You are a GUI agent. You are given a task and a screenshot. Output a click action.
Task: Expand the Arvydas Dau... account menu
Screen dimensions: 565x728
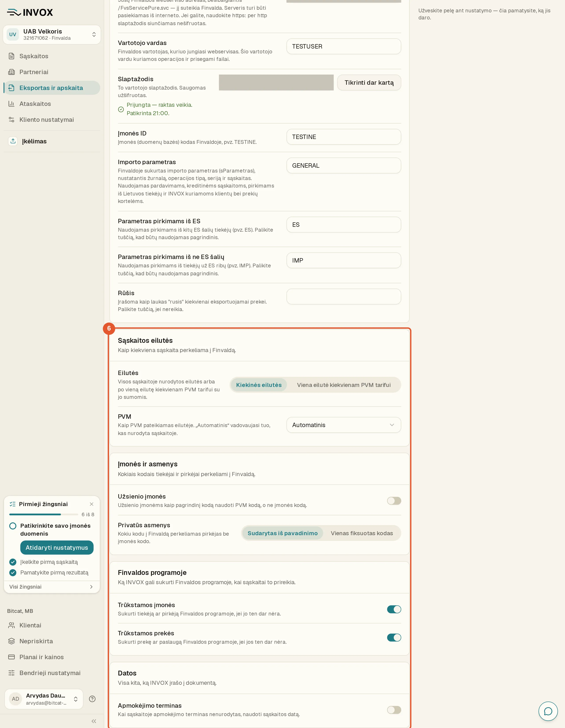click(44, 699)
